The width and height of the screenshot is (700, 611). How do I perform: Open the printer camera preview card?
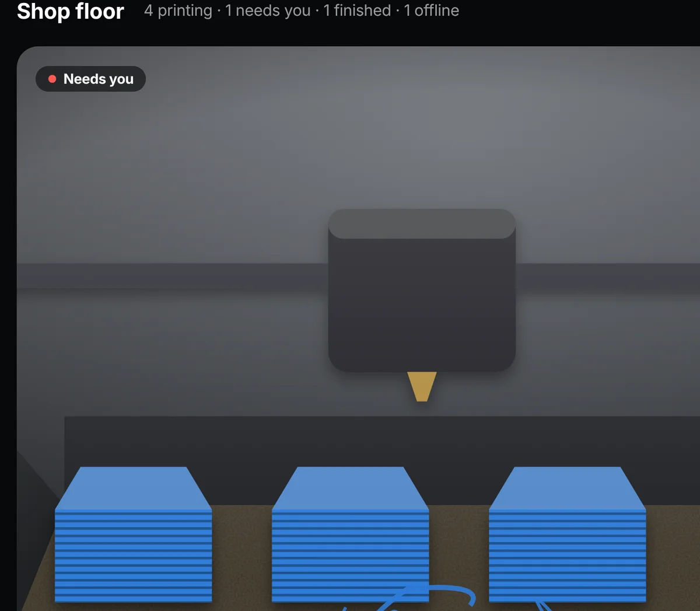358,329
